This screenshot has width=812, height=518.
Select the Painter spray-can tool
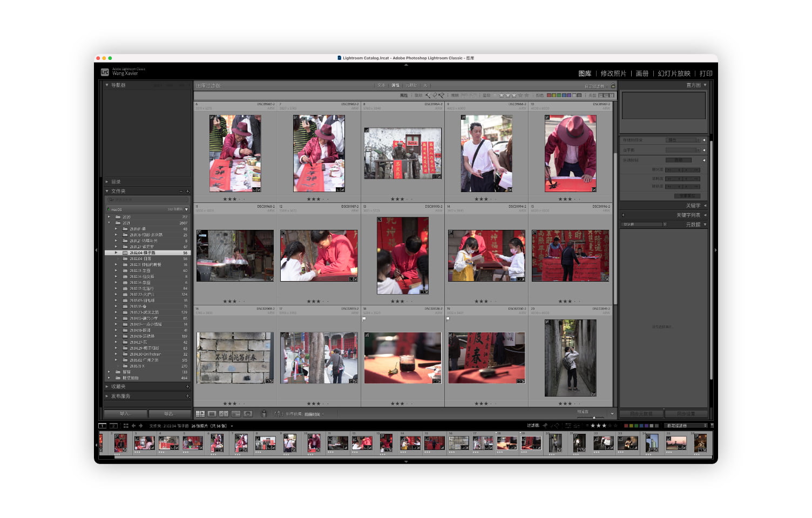(264, 413)
